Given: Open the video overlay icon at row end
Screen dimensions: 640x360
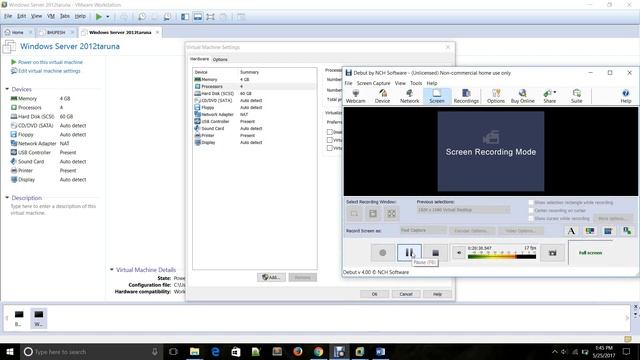Looking at the screenshot, I should 627,231.
